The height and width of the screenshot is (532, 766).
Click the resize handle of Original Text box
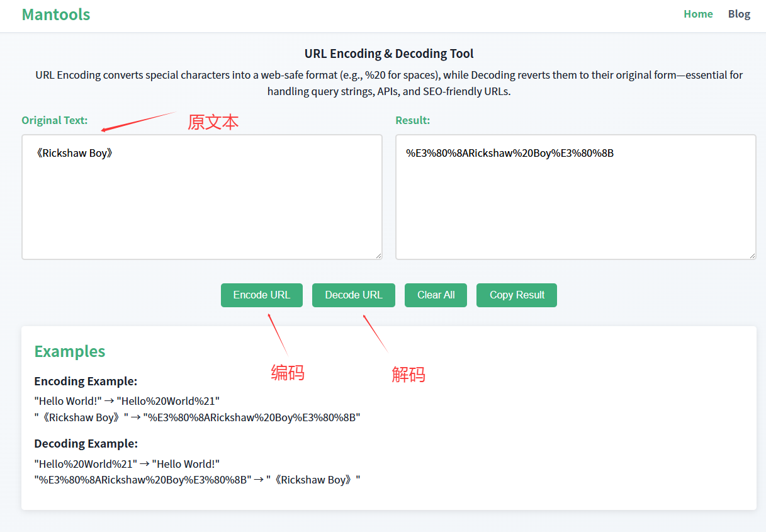coord(378,255)
